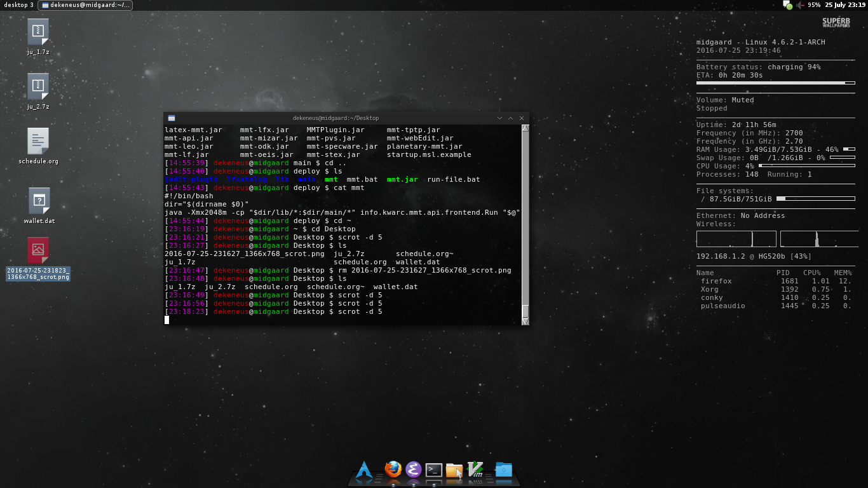Minimize the terminal window

(x=499, y=118)
